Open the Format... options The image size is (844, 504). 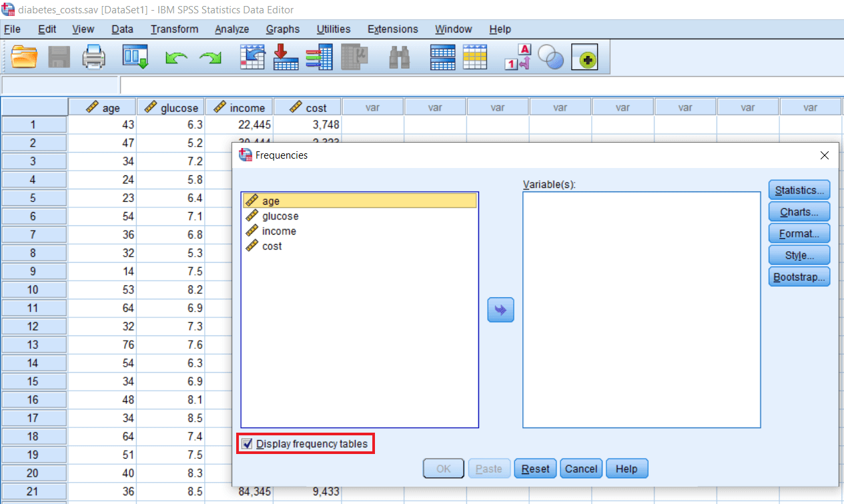coord(799,233)
